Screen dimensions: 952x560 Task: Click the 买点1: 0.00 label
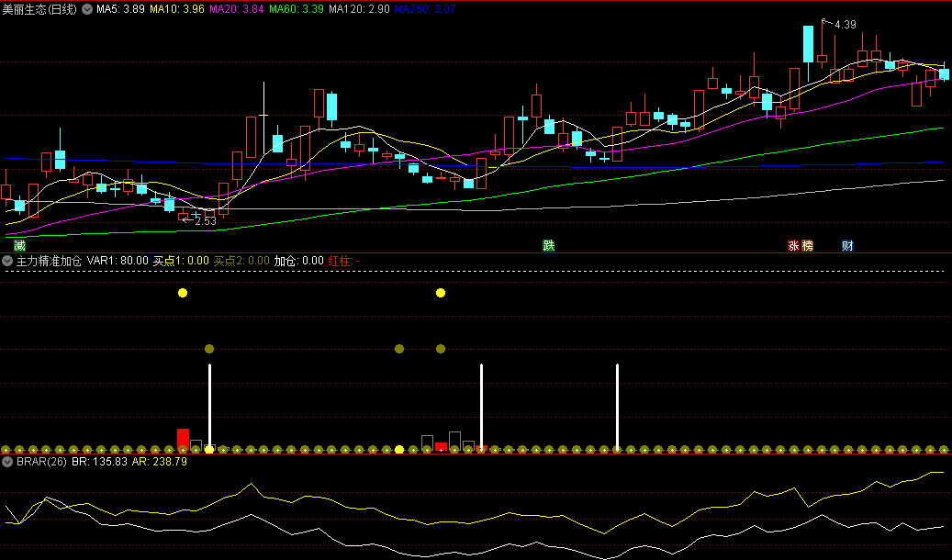click(180, 261)
